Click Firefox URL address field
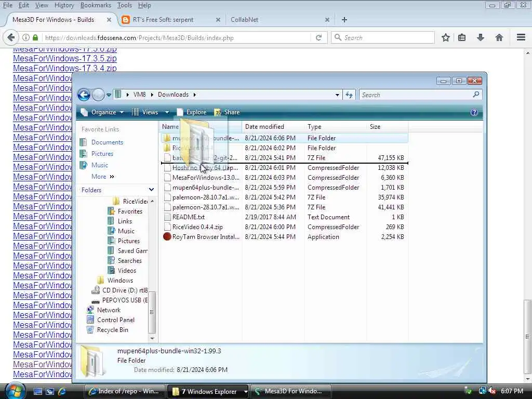Screen dimensions: 532x399 (177, 37)
